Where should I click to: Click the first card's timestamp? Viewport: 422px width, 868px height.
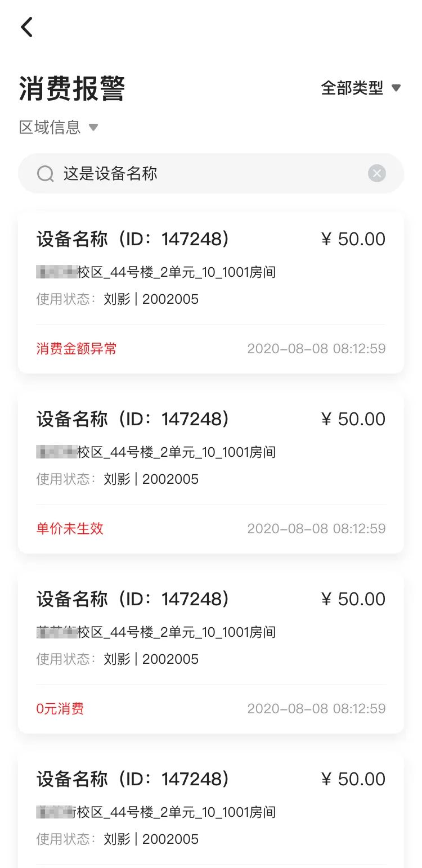point(316,349)
